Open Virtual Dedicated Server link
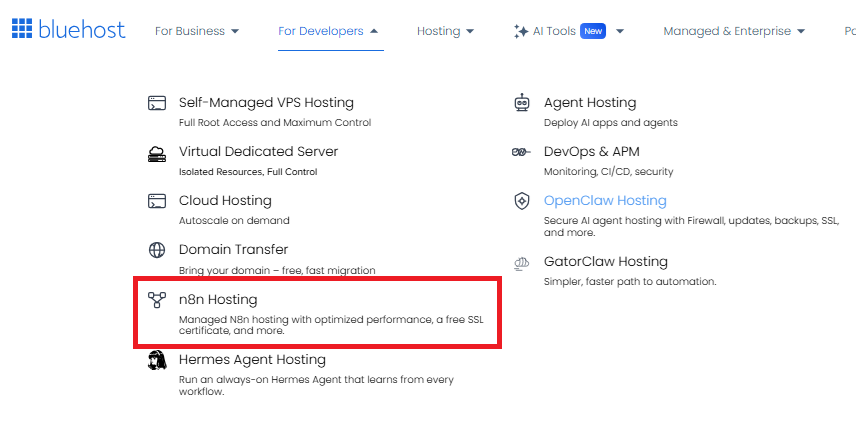The height and width of the screenshot is (421, 856). pyautogui.click(x=259, y=151)
